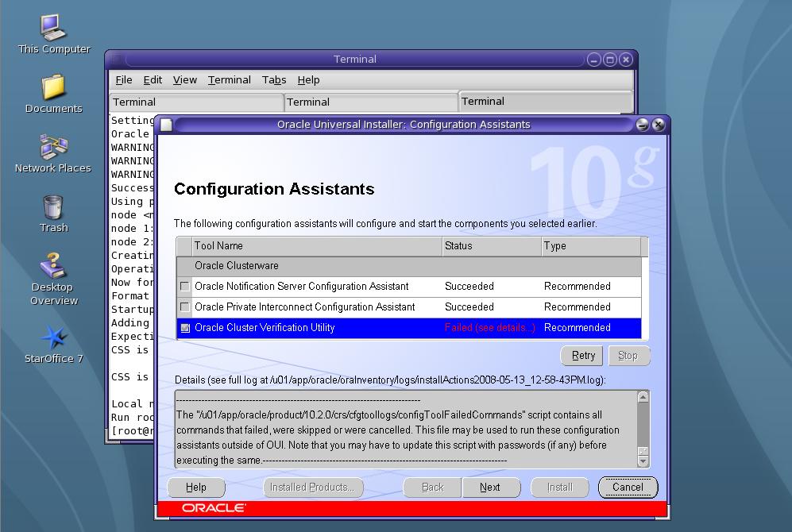Image resolution: width=792 pixels, height=532 pixels.
Task: Click the Install button
Action: 560,488
